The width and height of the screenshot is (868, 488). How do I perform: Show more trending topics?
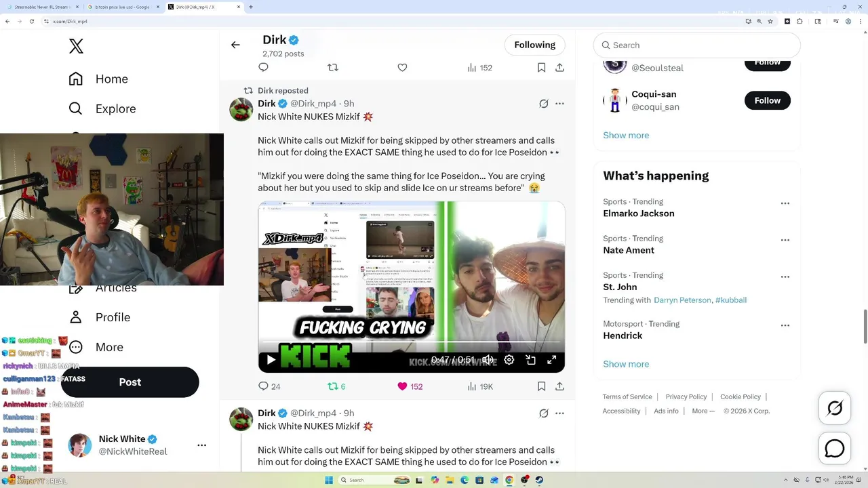coord(626,364)
